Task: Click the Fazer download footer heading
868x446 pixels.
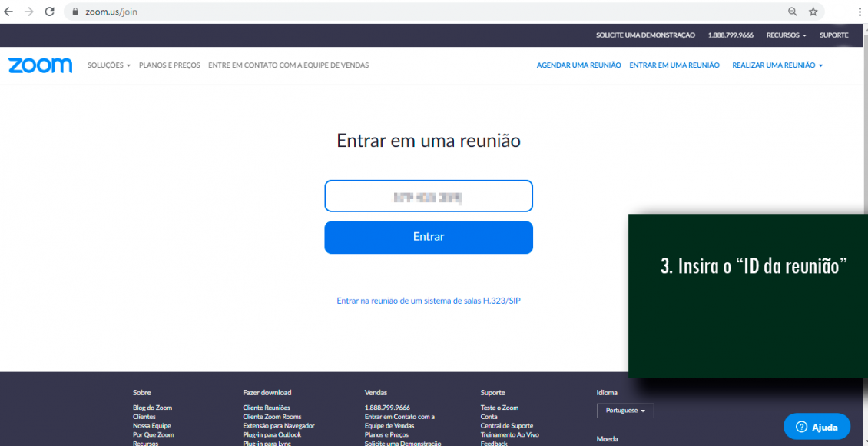Action: point(267,392)
